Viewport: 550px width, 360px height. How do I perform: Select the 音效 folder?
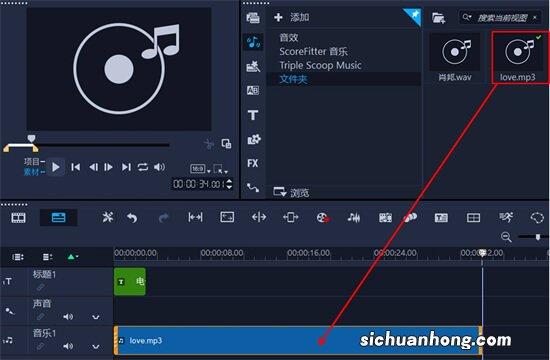(x=289, y=37)
